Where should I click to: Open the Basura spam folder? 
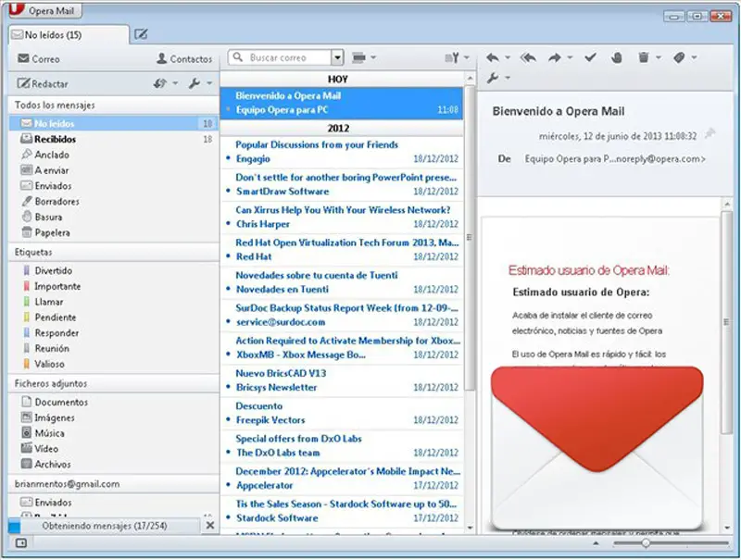coord(113,217)
